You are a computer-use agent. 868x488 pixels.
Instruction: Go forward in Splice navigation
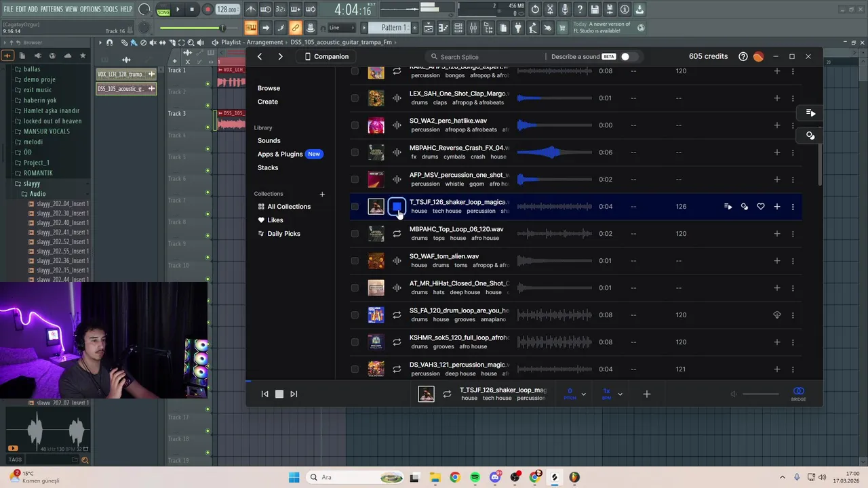click(280, 56)
